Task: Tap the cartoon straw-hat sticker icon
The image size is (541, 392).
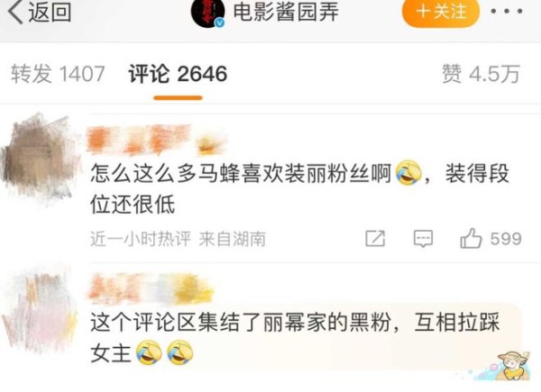Action: pyautogui.click(x=513, y=366)
